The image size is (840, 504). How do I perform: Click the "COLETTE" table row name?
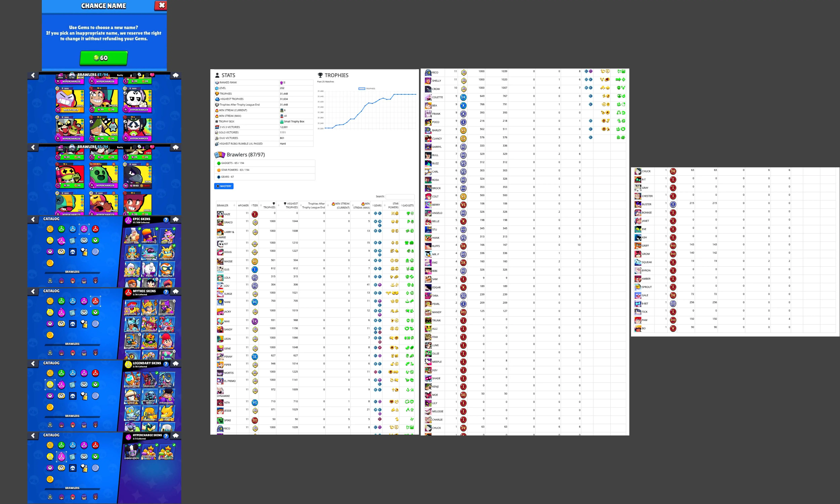coord(437,97)
